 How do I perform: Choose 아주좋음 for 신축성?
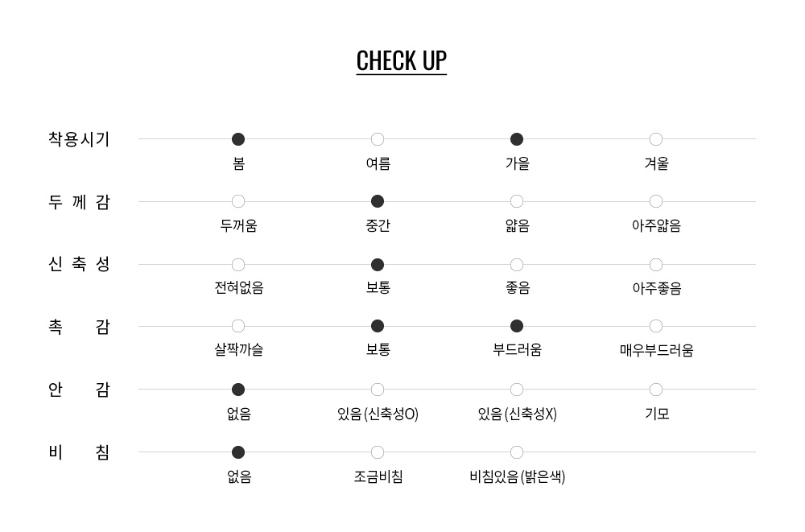pos(656,265)
